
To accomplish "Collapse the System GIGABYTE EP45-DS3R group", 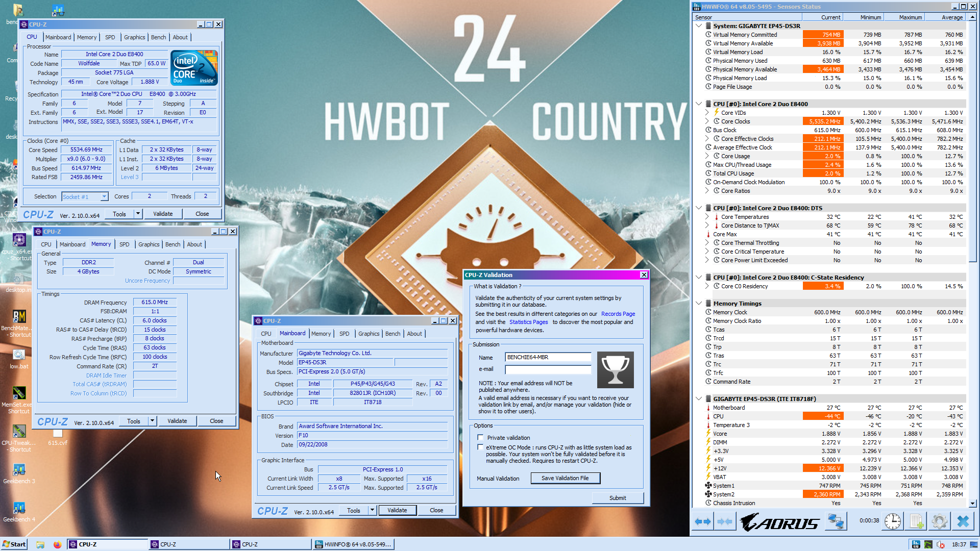I will click(x=699, y=26).
